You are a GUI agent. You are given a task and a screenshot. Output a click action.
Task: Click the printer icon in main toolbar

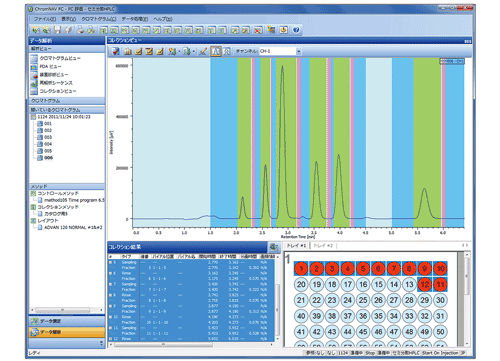click(80, 30)
